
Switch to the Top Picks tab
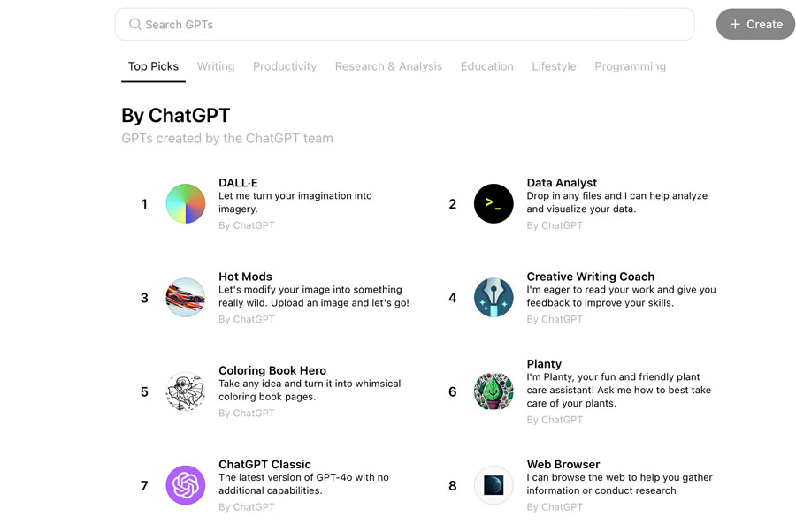(x=153, y=66)
